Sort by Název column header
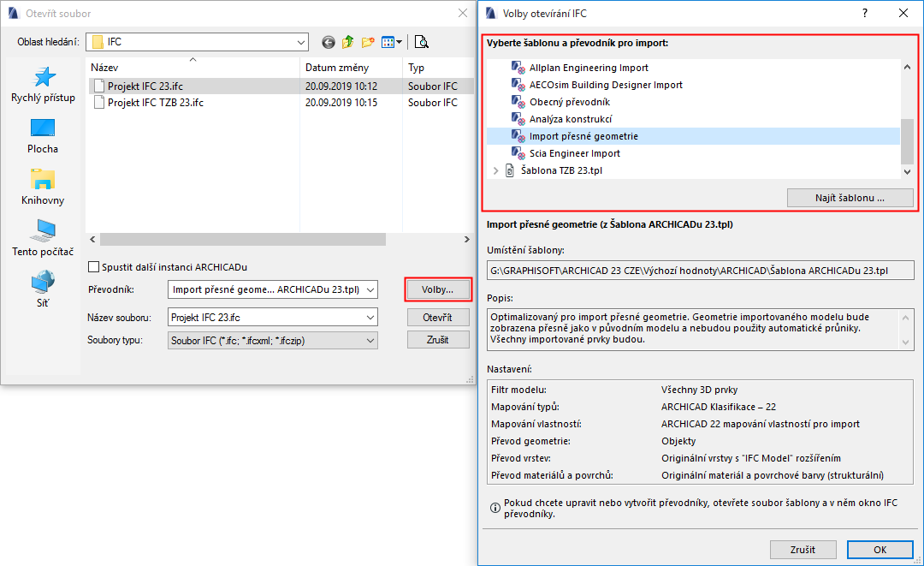 (192, 67)
